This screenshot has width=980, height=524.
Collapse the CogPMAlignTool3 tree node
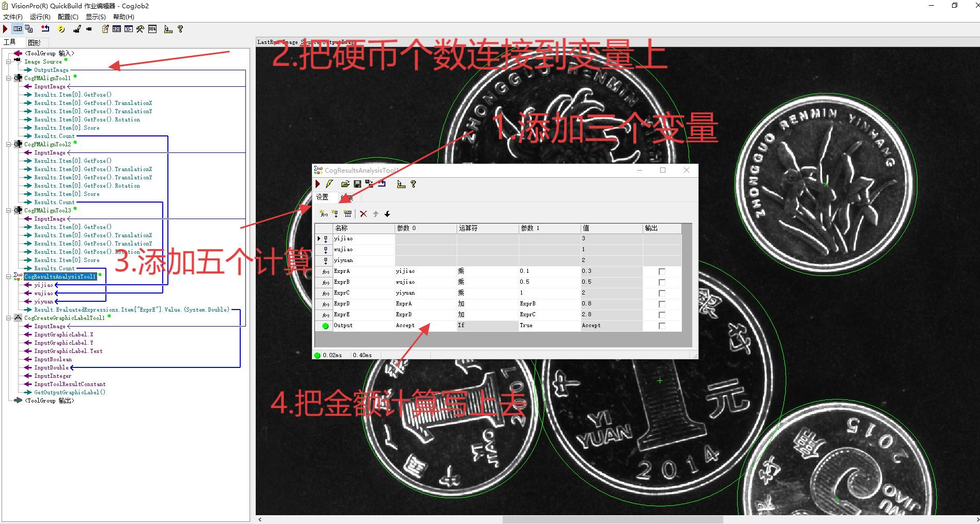click(x=9, y=210)
